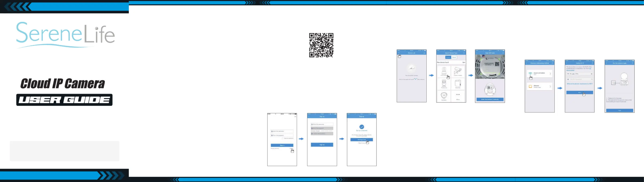Viewport: 644px width, 182px height.
Task: Close the Get the camera ready screen
Action: (x=633, y=63)
